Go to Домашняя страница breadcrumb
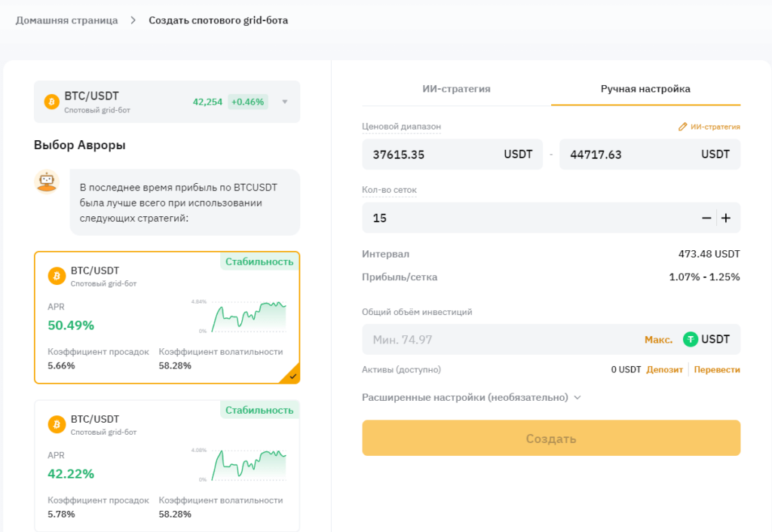The image size is (772, 532). (x=66, y=20)
